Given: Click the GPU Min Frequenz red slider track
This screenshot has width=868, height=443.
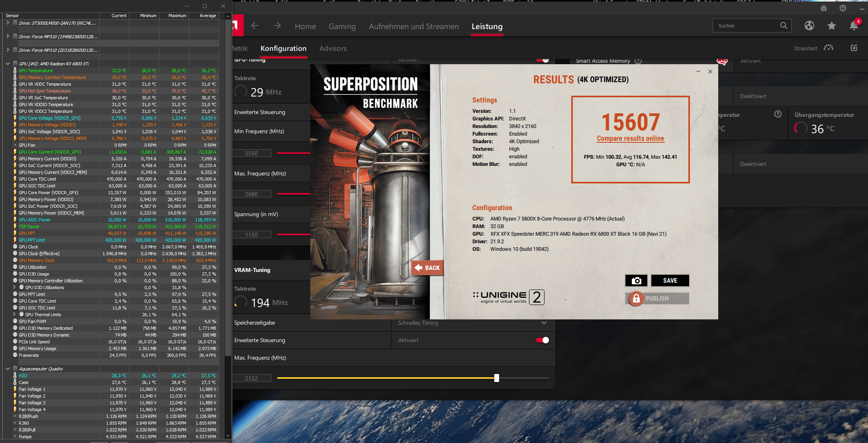Looking at the screenshot, I should click(x=293, y=153).
